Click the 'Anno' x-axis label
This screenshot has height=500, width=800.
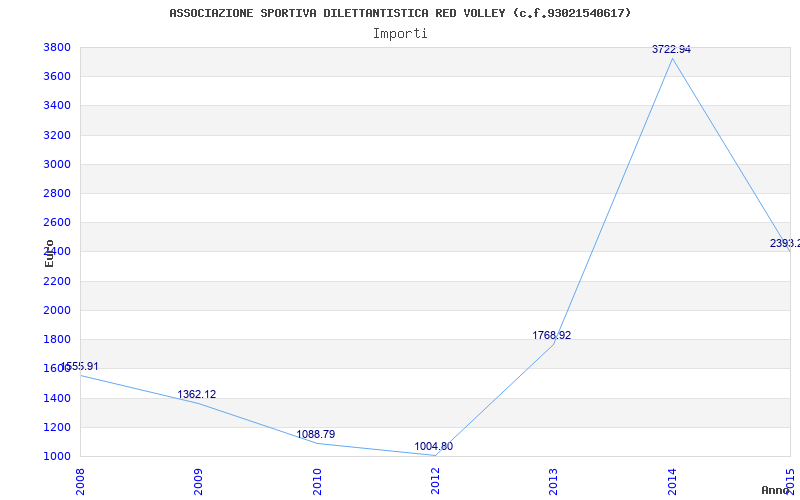[x=776, y=490]
